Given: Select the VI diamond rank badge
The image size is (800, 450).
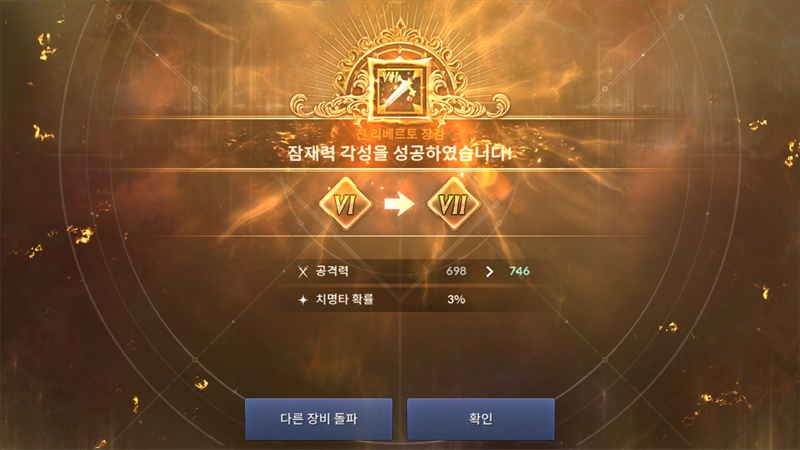Looking at the screenshot, I should pyautogui.click(x=345, y=204).
